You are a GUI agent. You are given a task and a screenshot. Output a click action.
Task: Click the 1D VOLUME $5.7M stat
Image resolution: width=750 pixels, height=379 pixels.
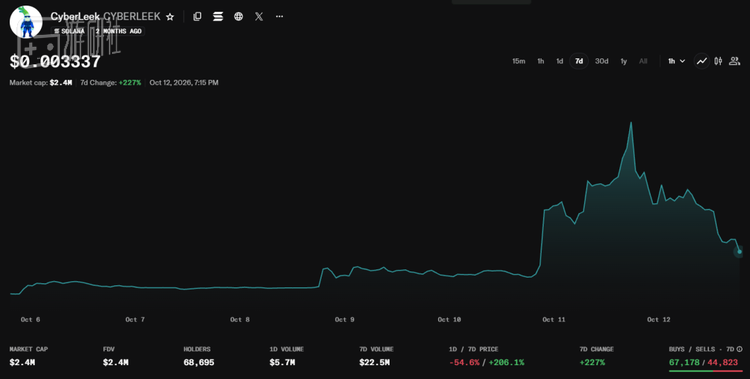click(287, 356)
